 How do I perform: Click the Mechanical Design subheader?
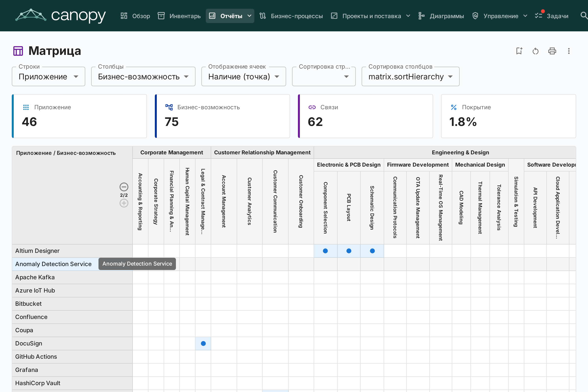click(x=480, y=165)
